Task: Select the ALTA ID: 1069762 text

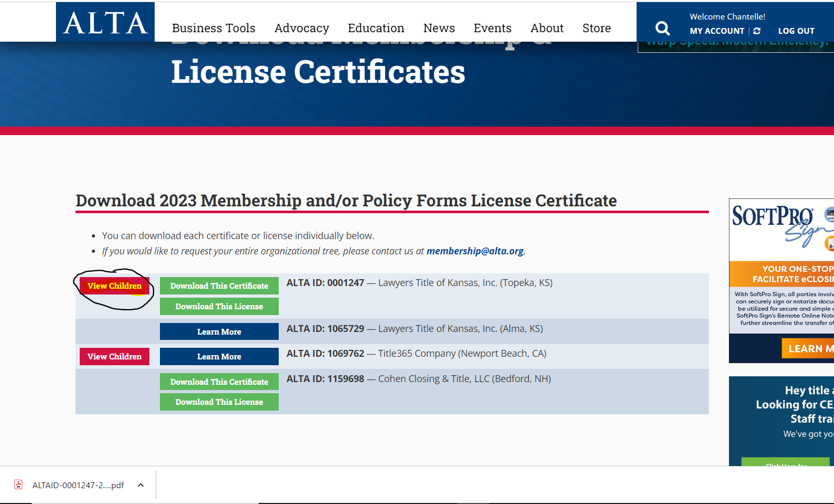Action: click(x=325, y=354)
